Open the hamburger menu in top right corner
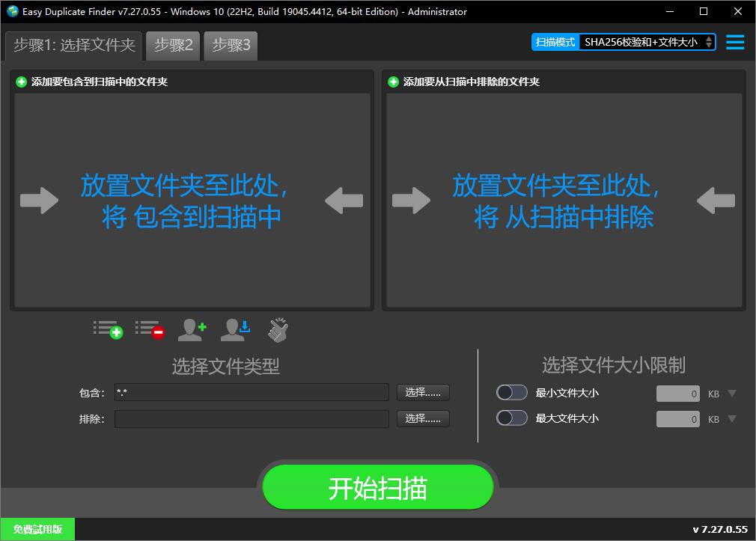The height and width of the screenshot is (541, 756). coord(735,43)
